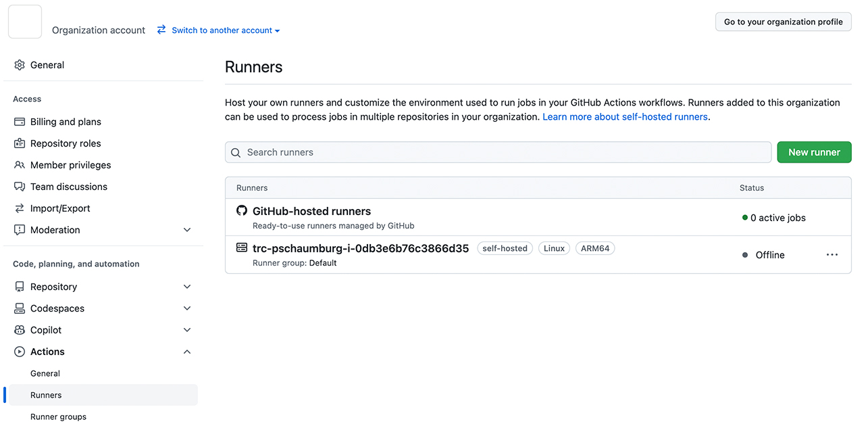Click the Member privileges people icon
Image resolution: width=868 pixels, height=426 pixels.
[20, 165]
